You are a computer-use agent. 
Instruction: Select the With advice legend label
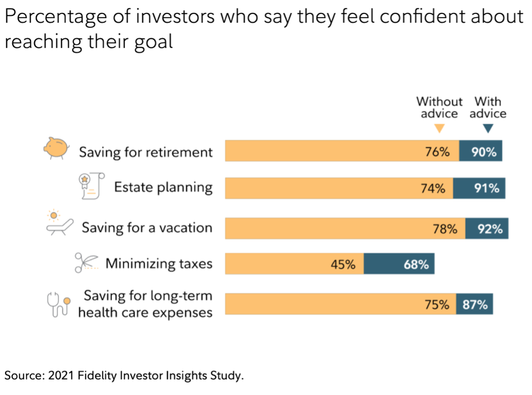pos(488,107)
